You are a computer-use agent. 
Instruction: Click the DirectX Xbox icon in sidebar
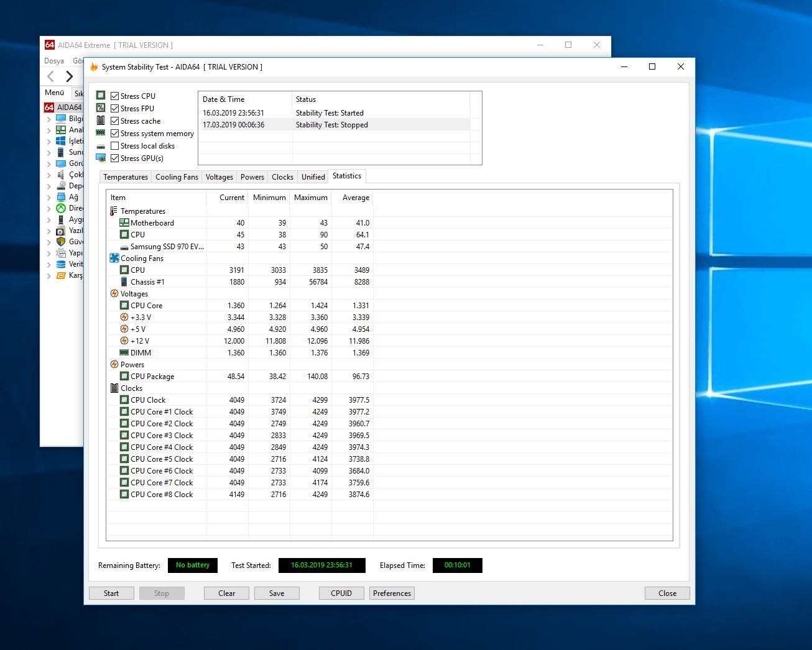pyautogui.click(x=61, y=208)
